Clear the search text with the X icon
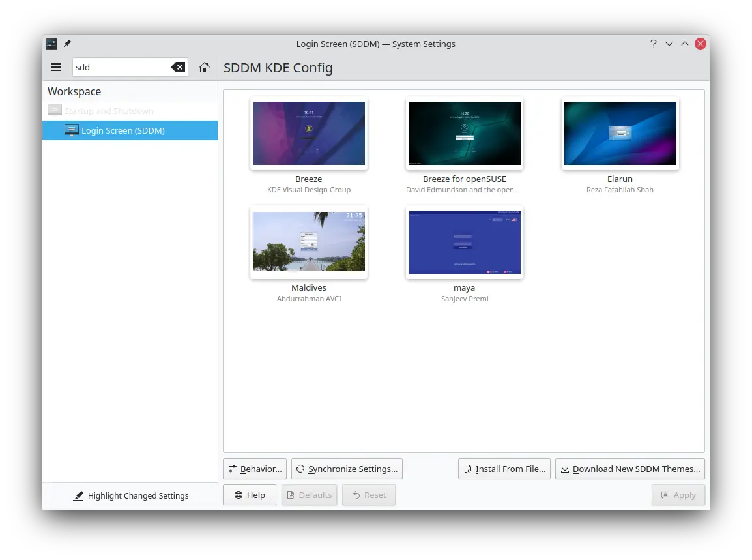The image size is (752, 560). tap(178, 67)
